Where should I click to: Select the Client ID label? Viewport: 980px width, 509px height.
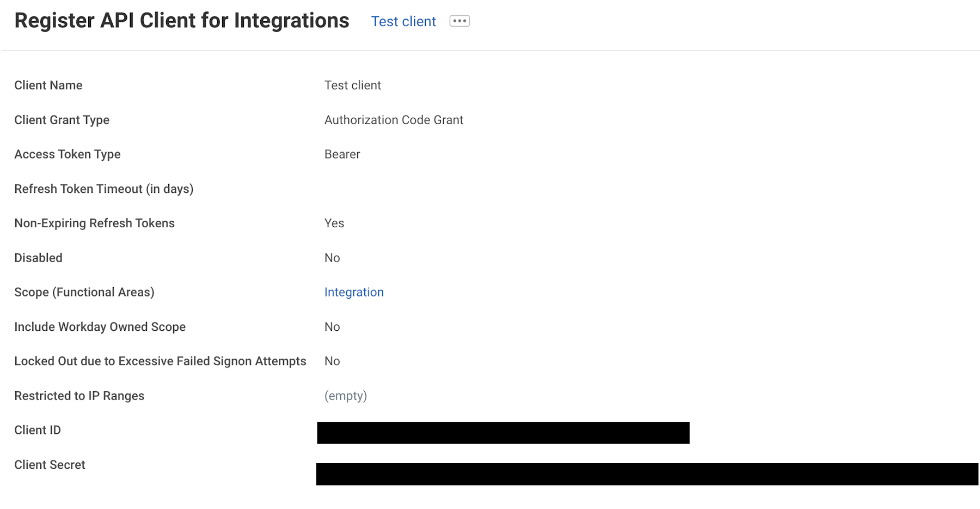click(x=38, y=431)
